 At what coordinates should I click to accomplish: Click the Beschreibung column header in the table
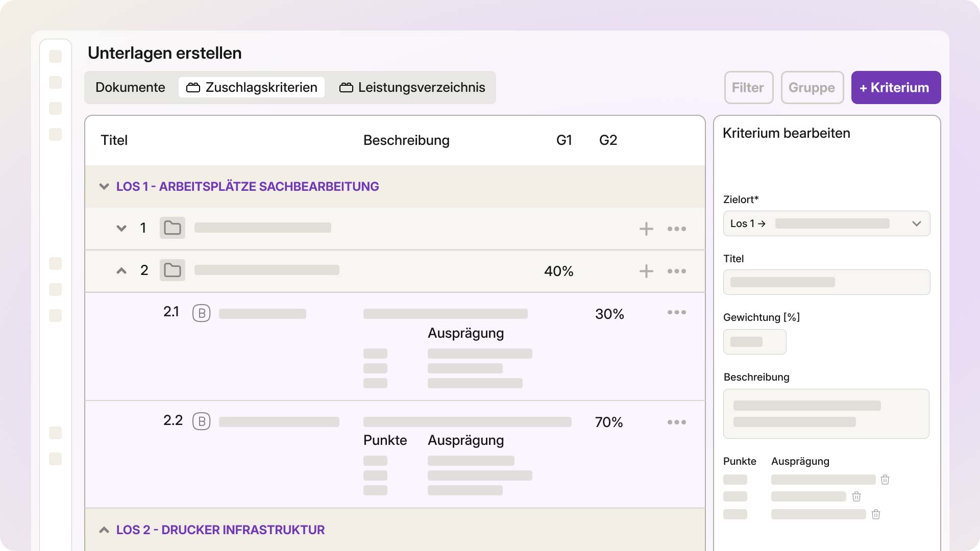(x=406, y=140)
